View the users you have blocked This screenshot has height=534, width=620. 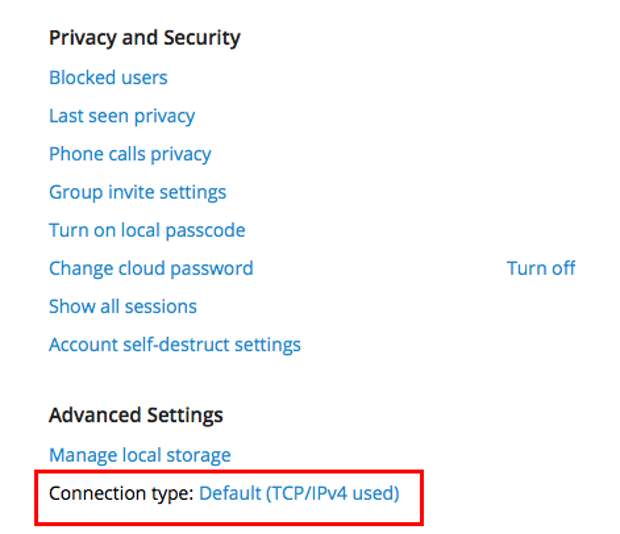click(x=108, y=77)
